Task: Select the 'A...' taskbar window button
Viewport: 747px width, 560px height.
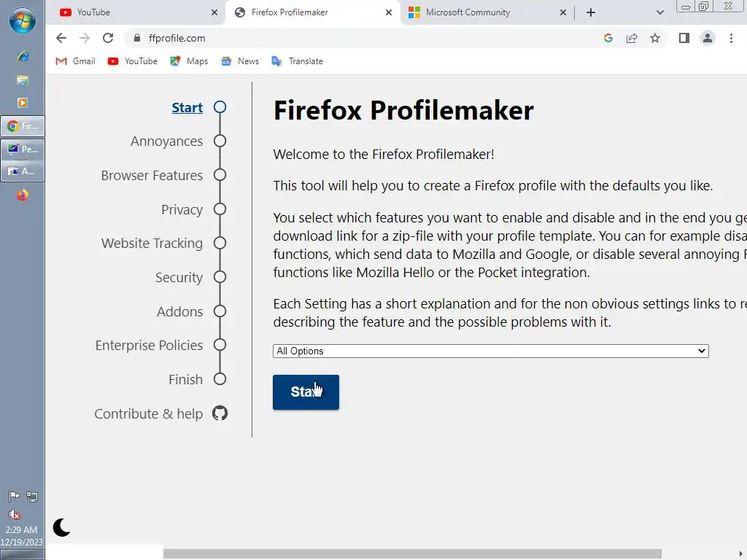Action: coord(23,171)
